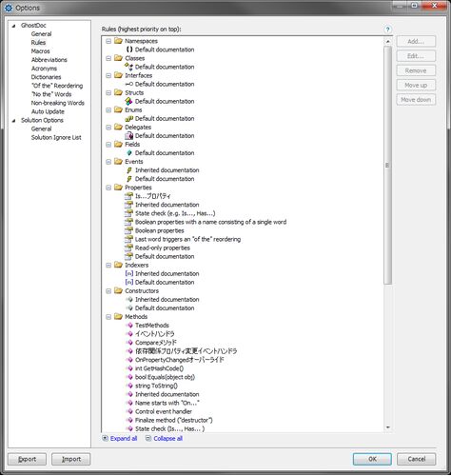Click lightning icon of Events Inherited documentation
The width and height of the screenshot is (451, 476).
pos(129,170)
